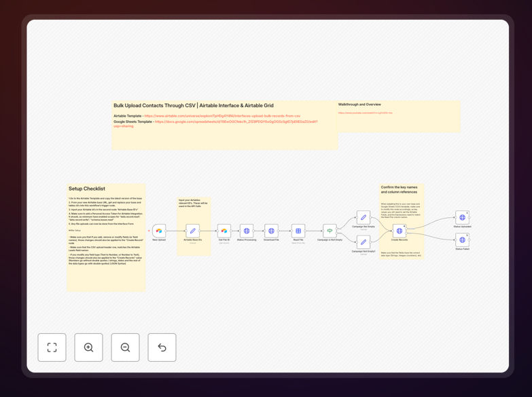Open the Status Uploaded HTTP node
Viewport: 532px width, 397px height.
tap(462, 217)
